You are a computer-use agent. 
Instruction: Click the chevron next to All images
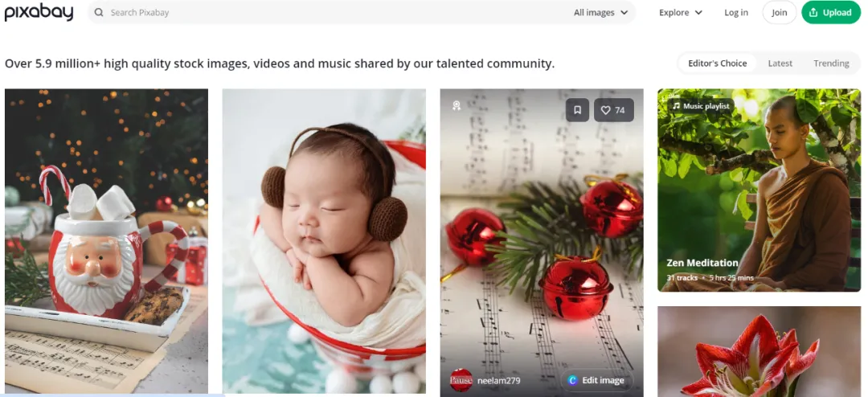pyautogui.click(x=624, y=12)
